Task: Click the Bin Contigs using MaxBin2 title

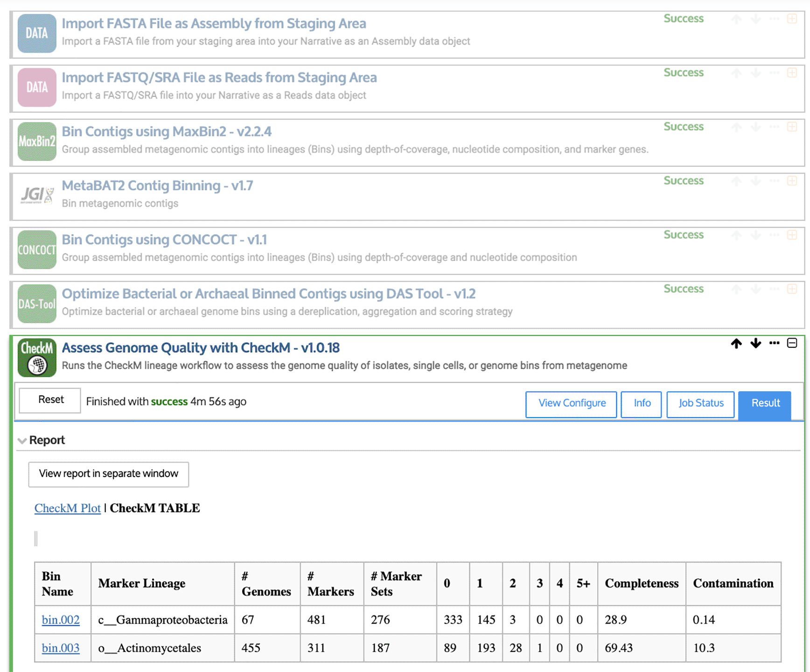Action: pyautogui.click(x=167, y=132)
